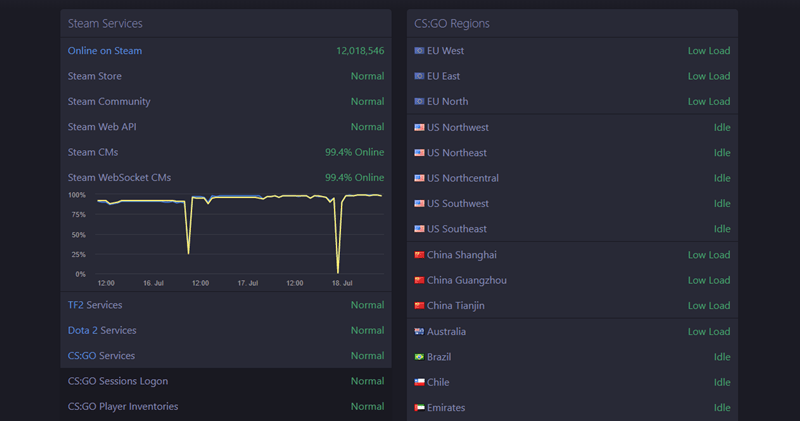Click US Northwest Idle status
This screenshot has width=800, height=421.
point(722,127)
